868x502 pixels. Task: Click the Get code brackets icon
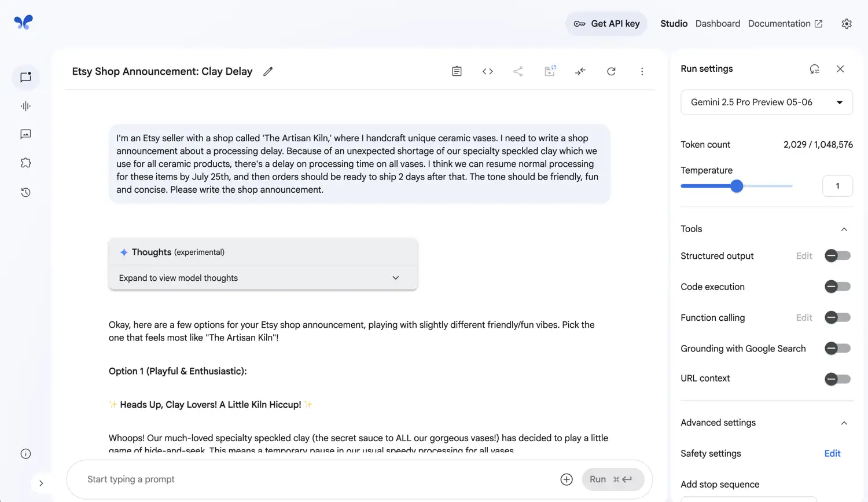click(x=488, y=71)
